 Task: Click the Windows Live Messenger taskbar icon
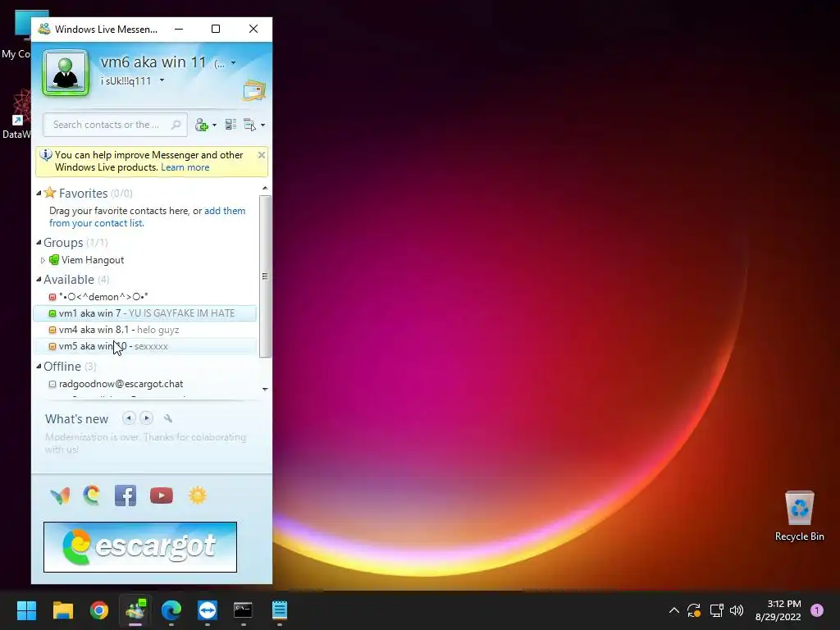tap(135, 610)
